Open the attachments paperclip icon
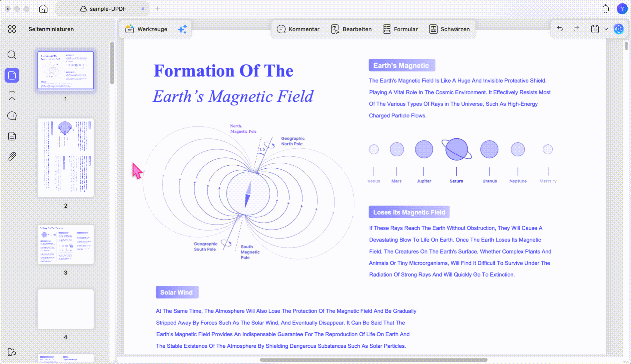Image resolution: width=631 pixels, height=364 pixels. [x=12, y=156]
